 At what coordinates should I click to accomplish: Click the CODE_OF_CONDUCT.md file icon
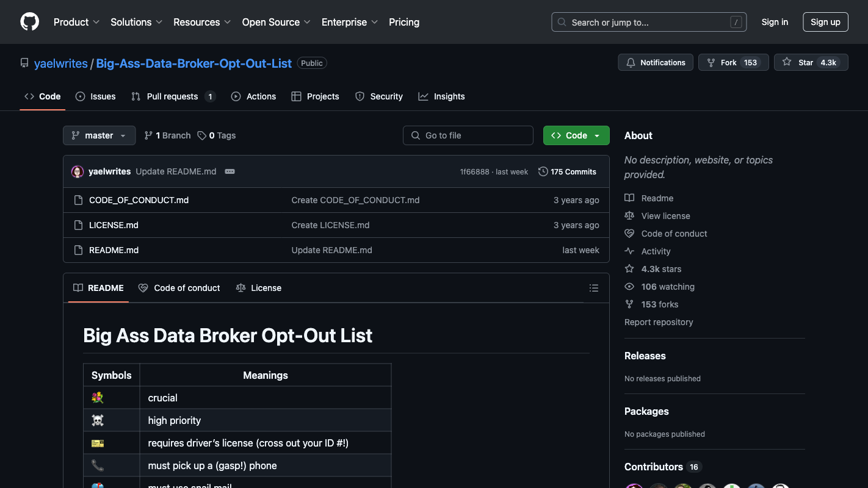(x=78, y=200)
